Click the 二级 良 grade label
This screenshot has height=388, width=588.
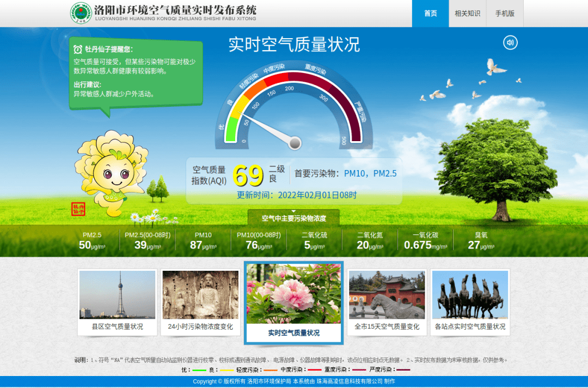[277, 174]
